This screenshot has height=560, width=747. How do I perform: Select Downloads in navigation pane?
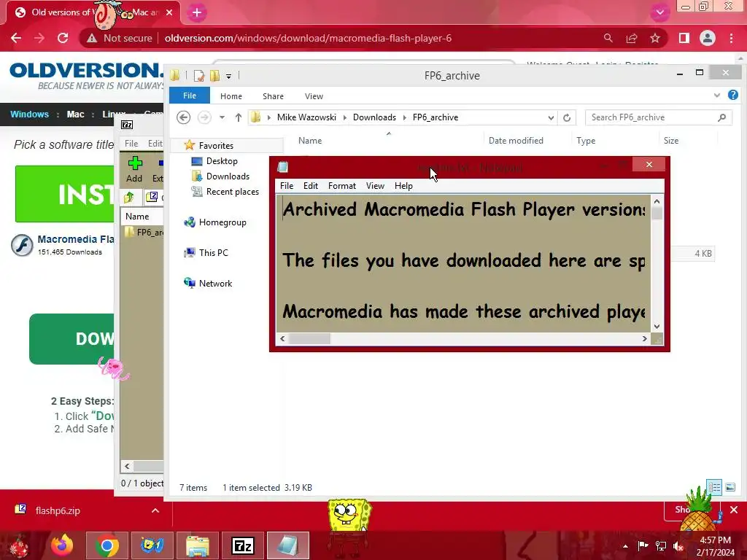(x=228, y=176)
